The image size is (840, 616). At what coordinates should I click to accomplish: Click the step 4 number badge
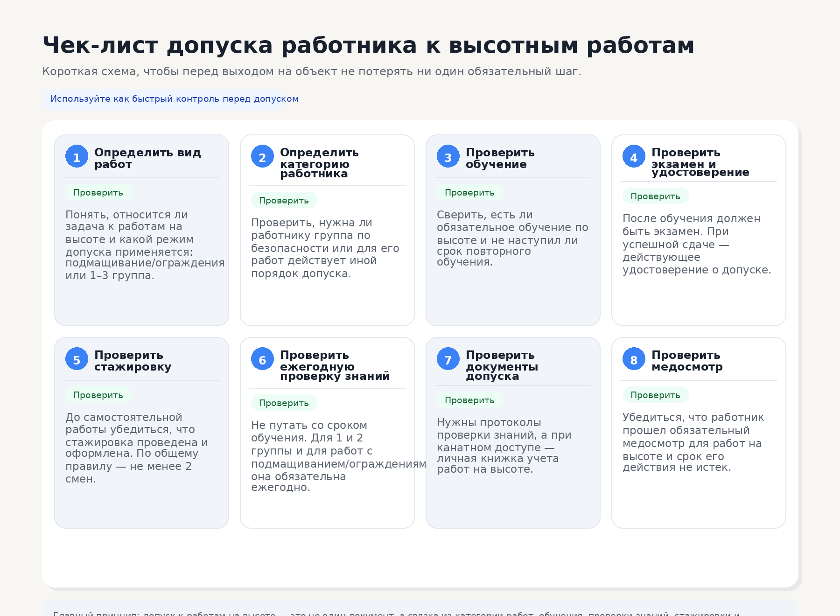tap(634, 156)
